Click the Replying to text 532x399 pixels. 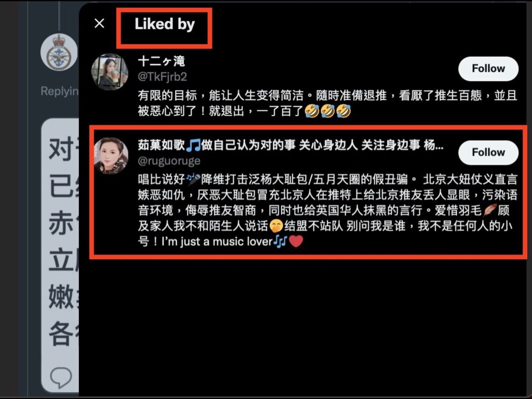tap(60, 91)
